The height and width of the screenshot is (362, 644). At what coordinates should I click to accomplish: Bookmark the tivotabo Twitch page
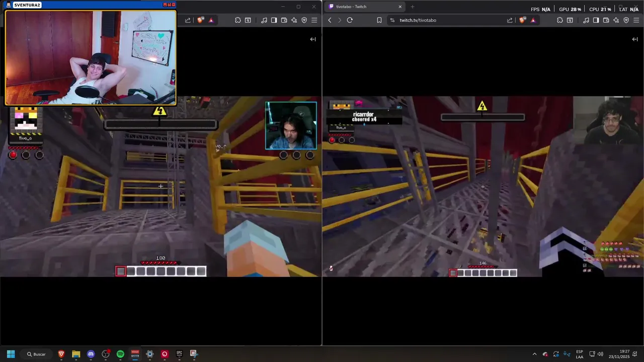coord(379,20)
